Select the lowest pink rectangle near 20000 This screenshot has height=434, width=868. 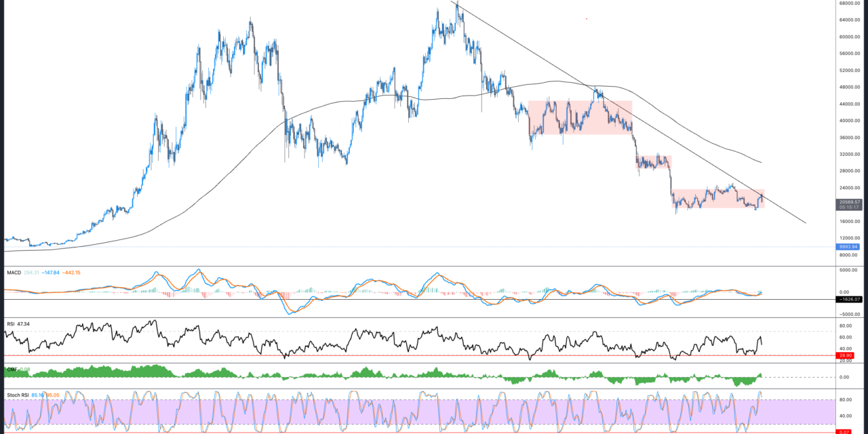717,198
